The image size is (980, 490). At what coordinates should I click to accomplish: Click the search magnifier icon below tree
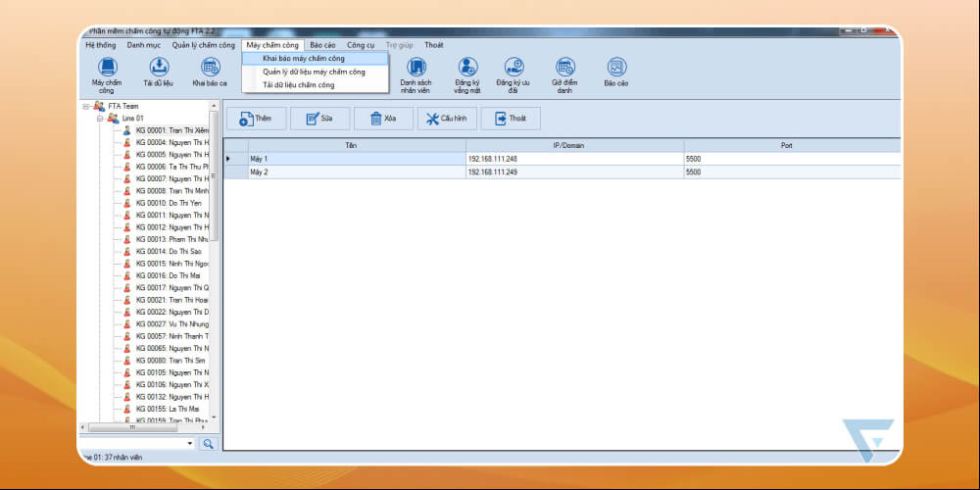[208, 444]
